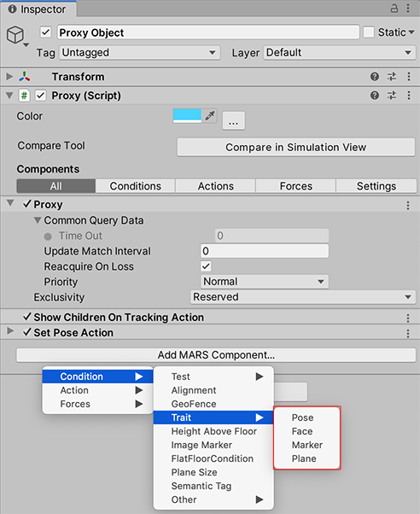Screen dimensions: 420x514
Task: Click the Add MARS Component button
Action: (x=216, y=355)
